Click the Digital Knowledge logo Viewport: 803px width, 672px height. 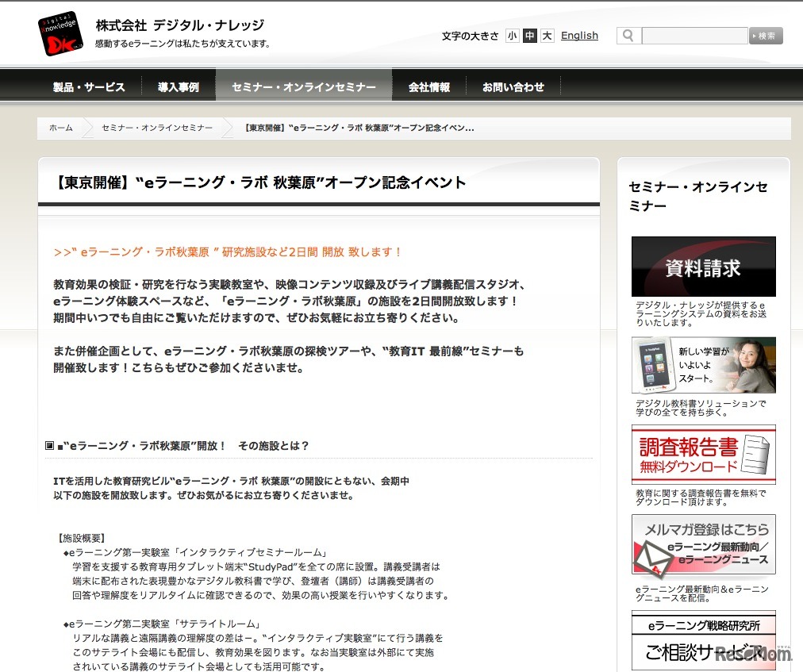(x=60, y=33)
